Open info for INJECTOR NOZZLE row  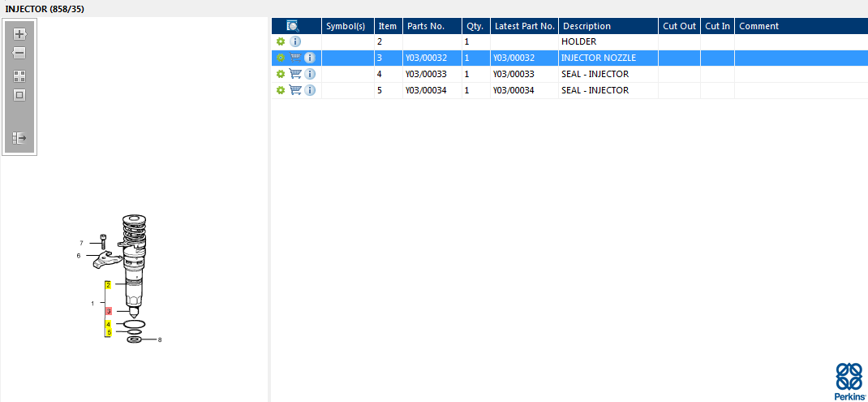click(310, 58)
